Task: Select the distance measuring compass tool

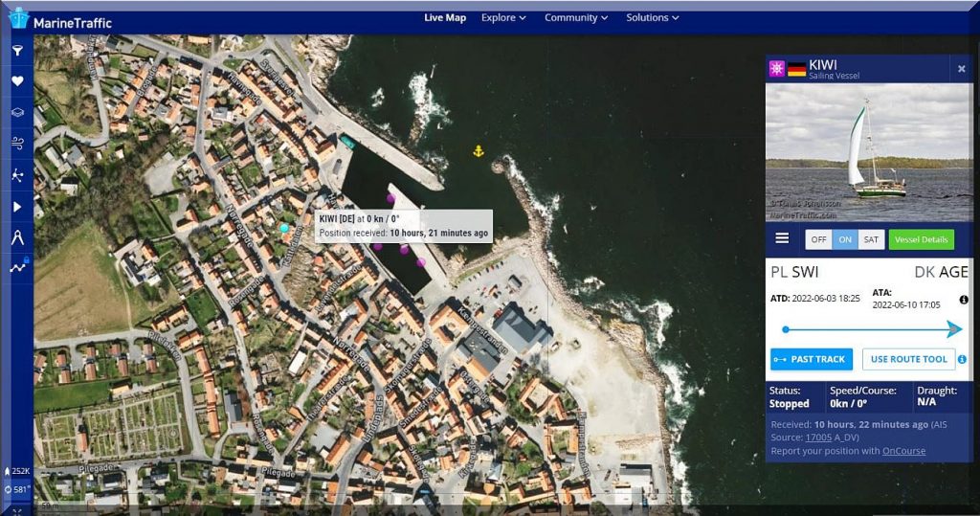Action: tap(17, 237)
